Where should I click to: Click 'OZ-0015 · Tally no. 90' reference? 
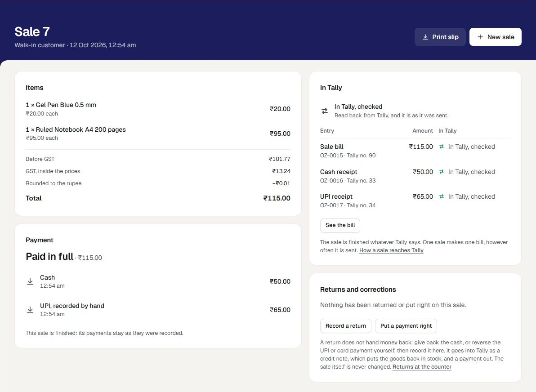point(348,156)
